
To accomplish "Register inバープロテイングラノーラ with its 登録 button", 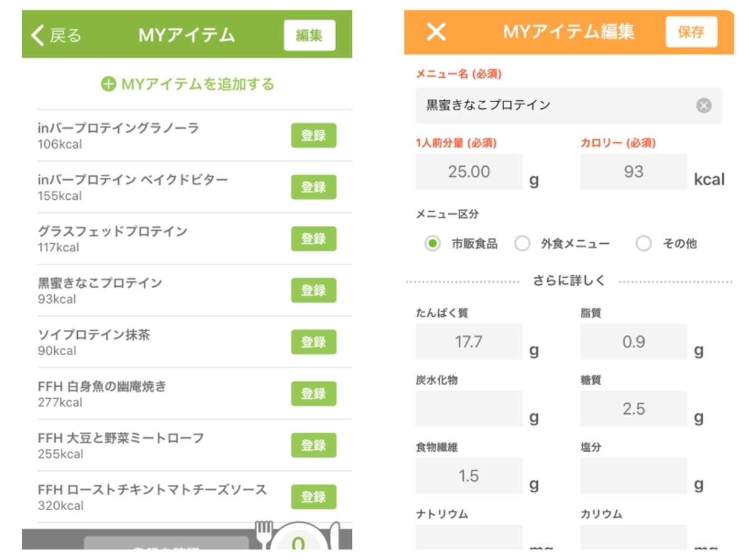I will pyautogui.click(x=314, y=134).
